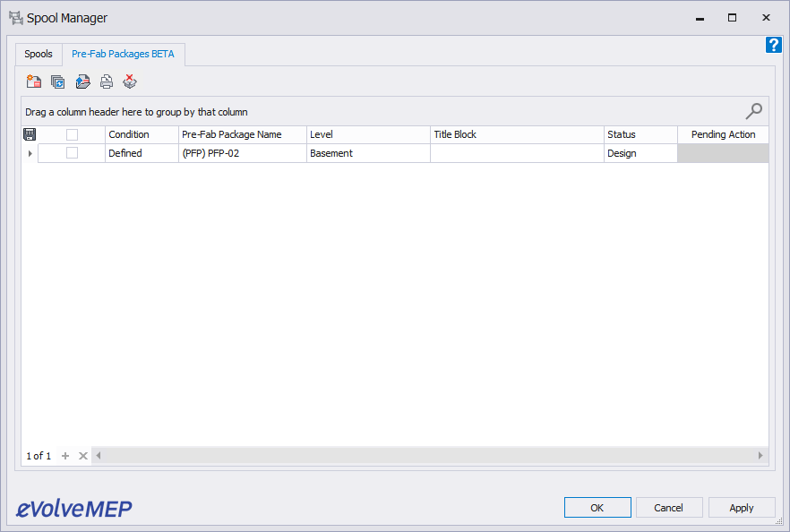Select the '(PFP) PFP-02' name cell

pos(243,153)
